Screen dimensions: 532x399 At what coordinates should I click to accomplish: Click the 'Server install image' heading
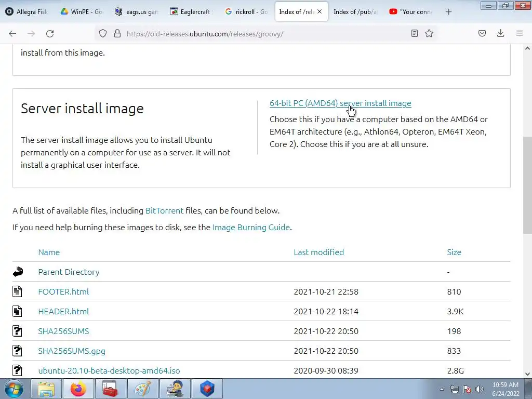(x=82, y=109)
